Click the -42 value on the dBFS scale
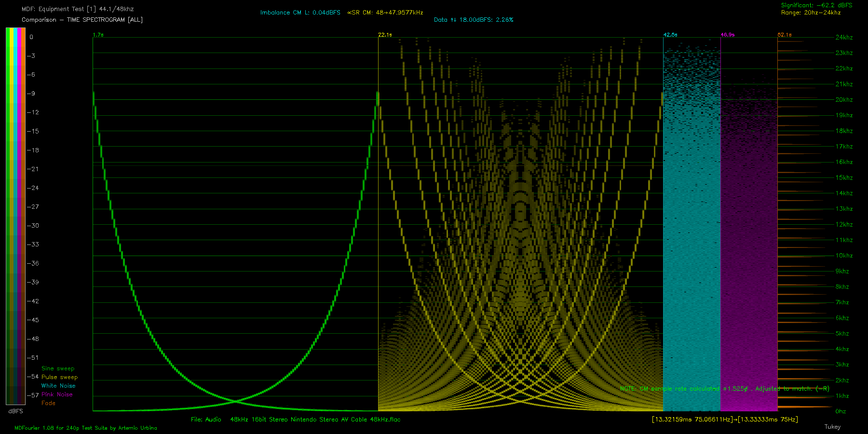 [x=33, y=301]
